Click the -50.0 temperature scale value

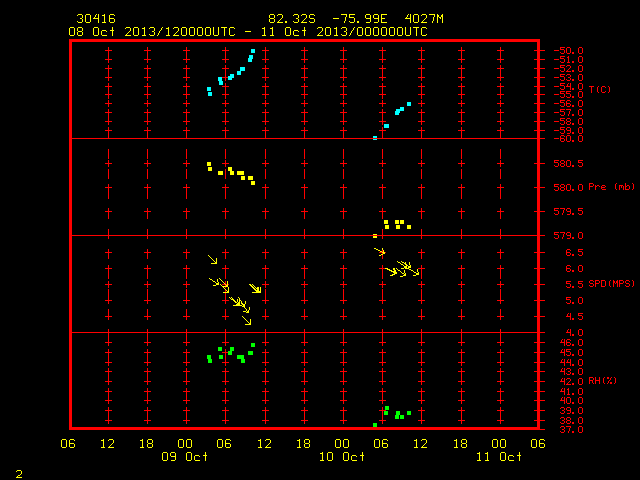click(568, 51)
